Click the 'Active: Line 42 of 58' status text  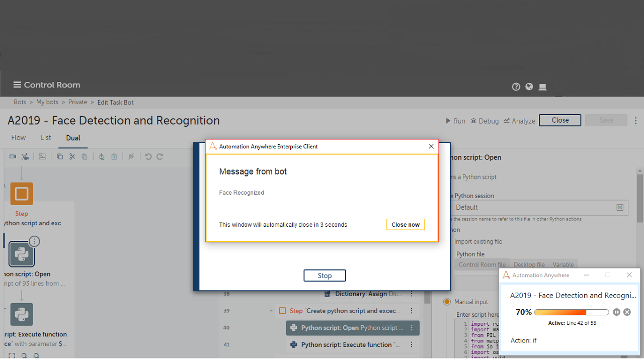click(x=572, y=323)
